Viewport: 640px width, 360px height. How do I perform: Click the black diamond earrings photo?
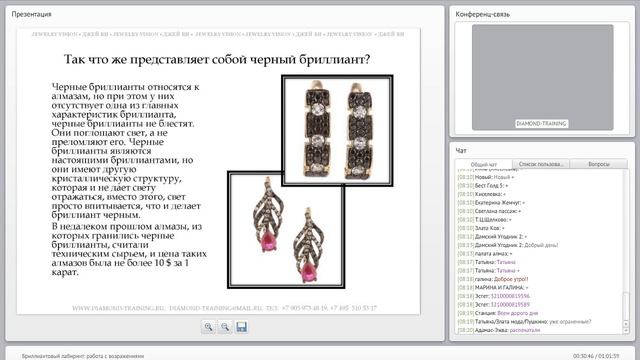tap(337, 130)
